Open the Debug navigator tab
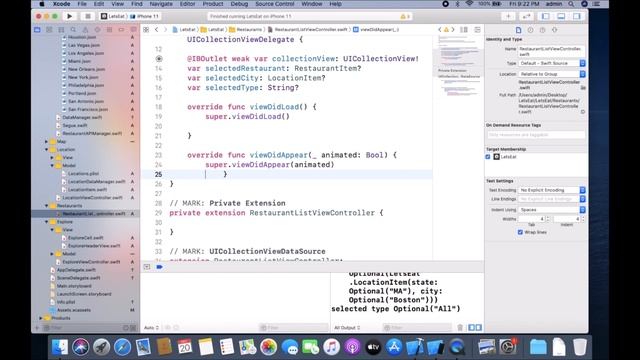Screen dimensions: 640x360 click(109, 30)
